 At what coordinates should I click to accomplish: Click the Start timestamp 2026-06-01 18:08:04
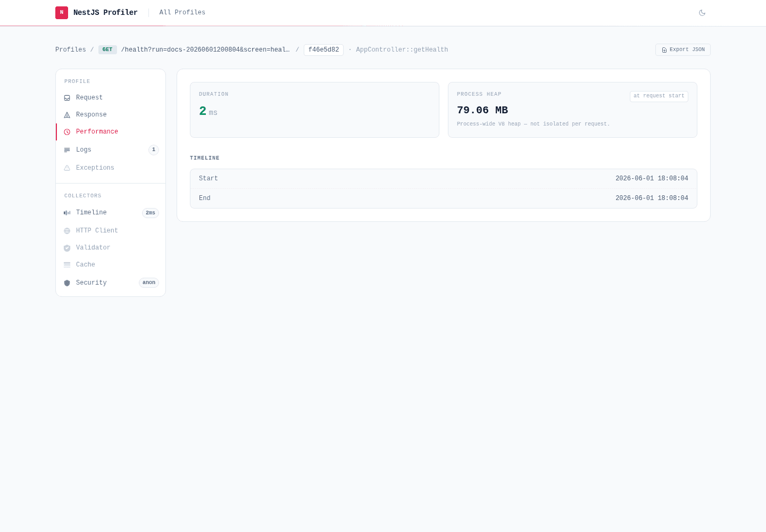(x=652, y=179)
